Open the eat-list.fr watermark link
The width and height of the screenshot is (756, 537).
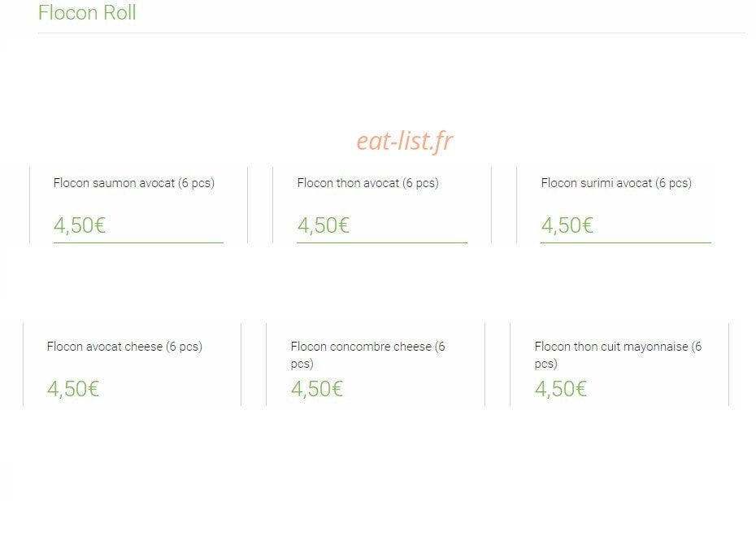pyautogui.click(x=405, y=141)
